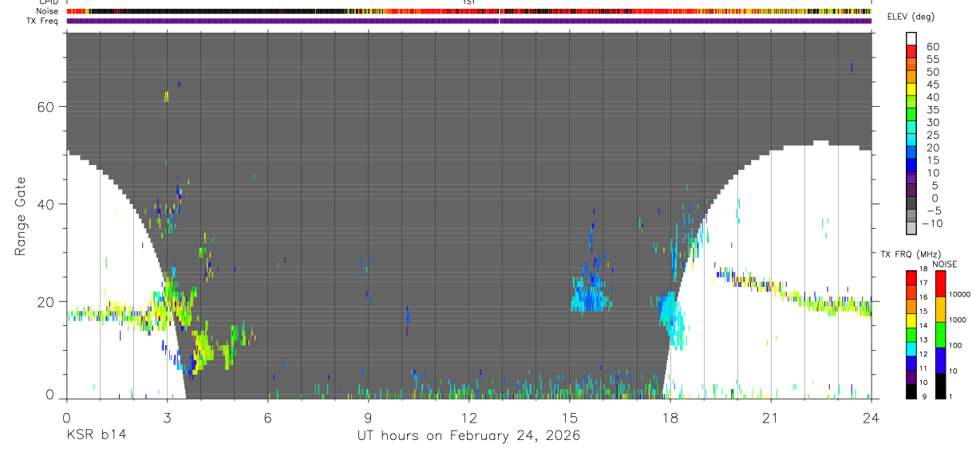Click the purple TX Freq strip above the plot
This screenshot has height=452, width=980.
click(x=468, y=21)
